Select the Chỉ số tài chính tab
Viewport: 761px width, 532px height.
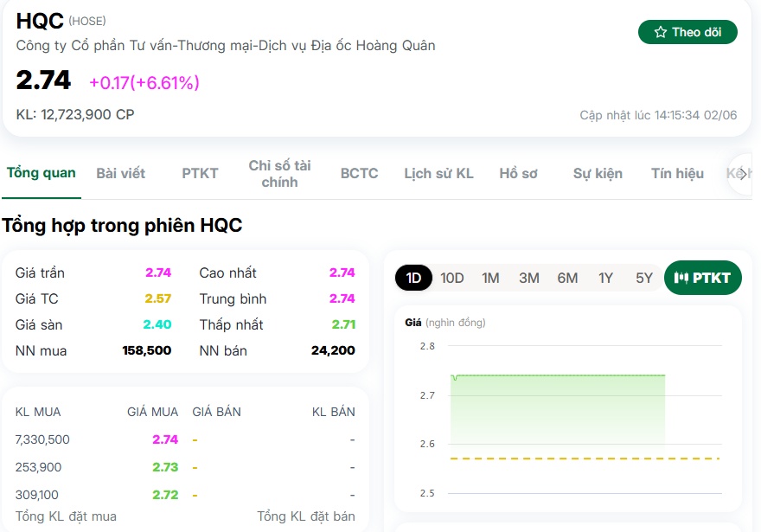pos(279,174)
